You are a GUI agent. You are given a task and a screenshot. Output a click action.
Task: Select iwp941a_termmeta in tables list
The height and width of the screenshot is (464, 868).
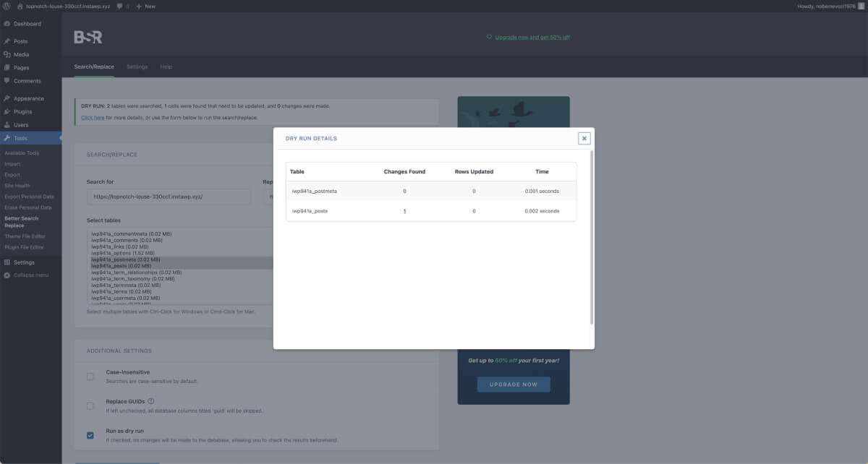point(125,285)
